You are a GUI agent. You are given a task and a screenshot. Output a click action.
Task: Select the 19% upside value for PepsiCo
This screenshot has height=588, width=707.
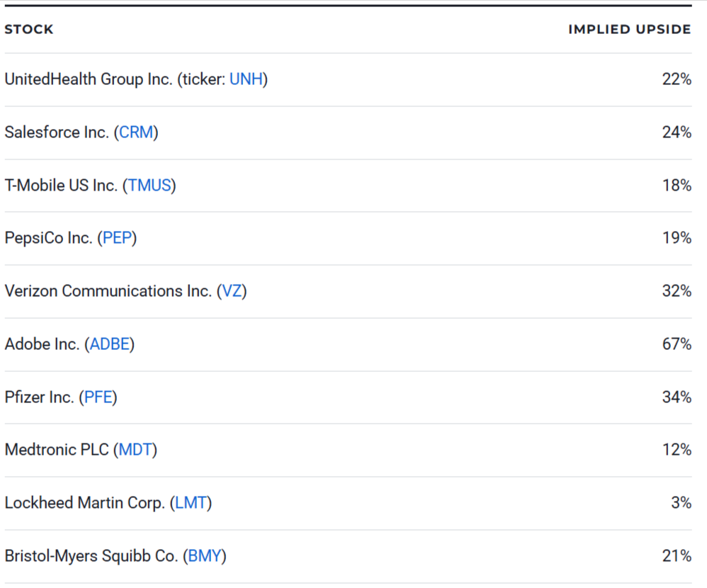pos(677,237)
